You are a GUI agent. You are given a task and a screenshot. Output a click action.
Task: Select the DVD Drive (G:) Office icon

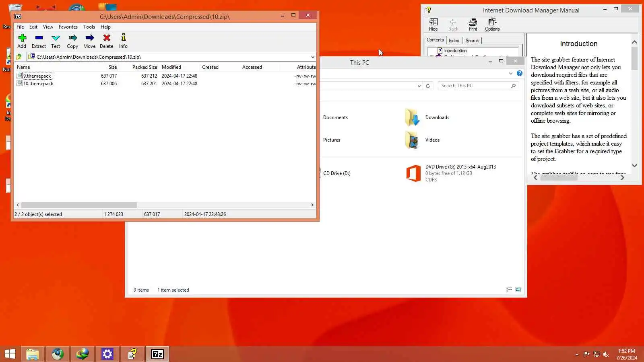[413, 173]
